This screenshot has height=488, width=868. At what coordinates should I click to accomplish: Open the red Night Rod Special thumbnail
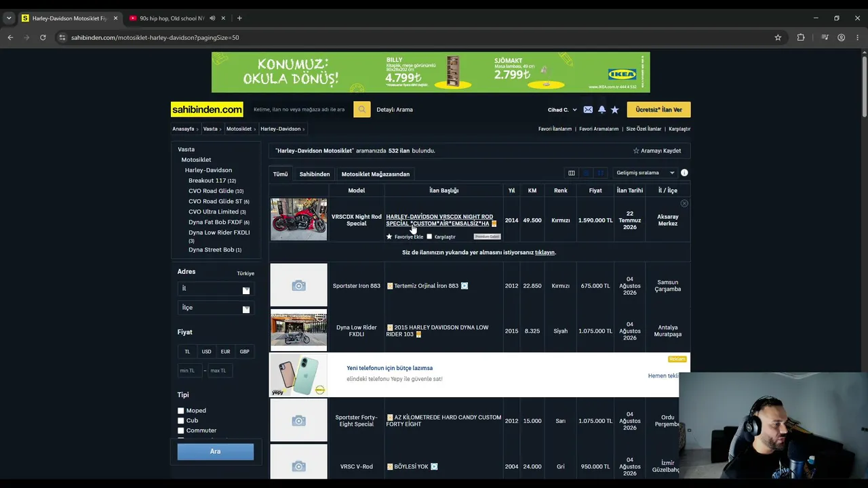pos(298,220)
